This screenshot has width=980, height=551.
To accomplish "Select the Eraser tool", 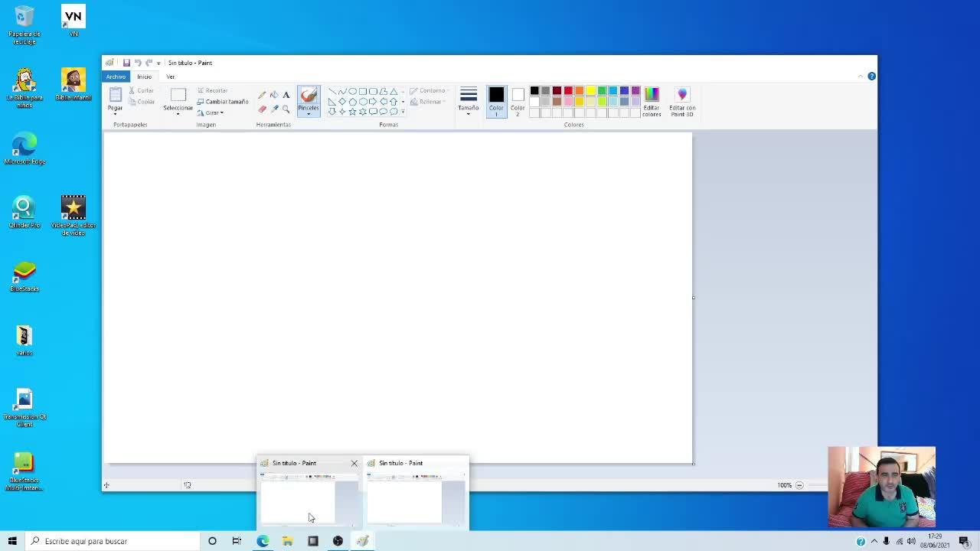I will coord(262,109).
